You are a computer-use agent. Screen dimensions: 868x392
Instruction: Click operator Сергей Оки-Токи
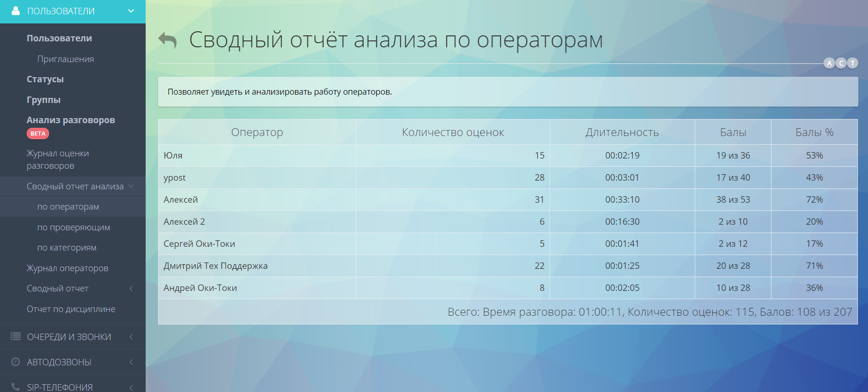click(199, 244)
